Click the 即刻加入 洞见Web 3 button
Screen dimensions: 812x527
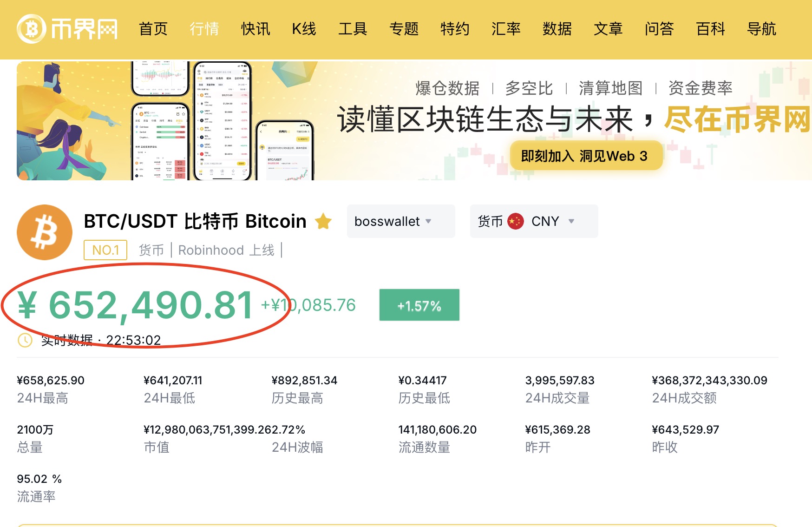(584, 156)
